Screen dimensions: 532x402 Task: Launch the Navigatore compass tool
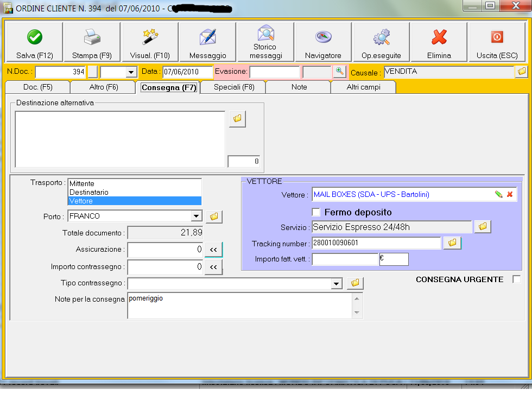point(323,42)
